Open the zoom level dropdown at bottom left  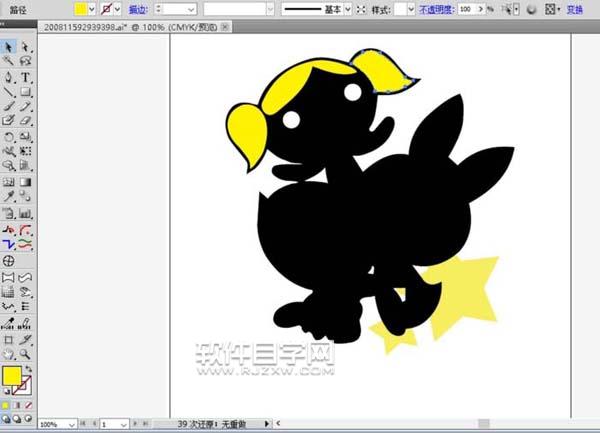click(x=72, y=425)
